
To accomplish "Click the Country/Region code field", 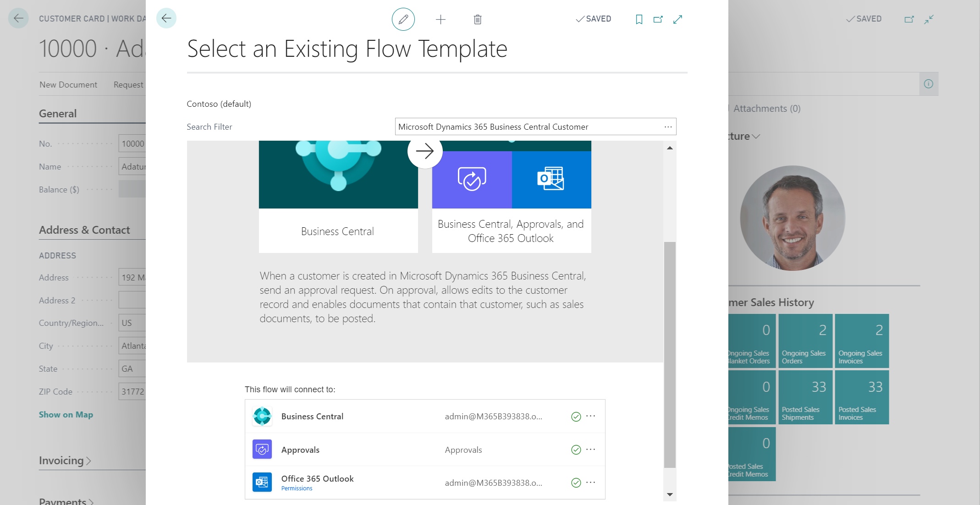I will point(132,323).
